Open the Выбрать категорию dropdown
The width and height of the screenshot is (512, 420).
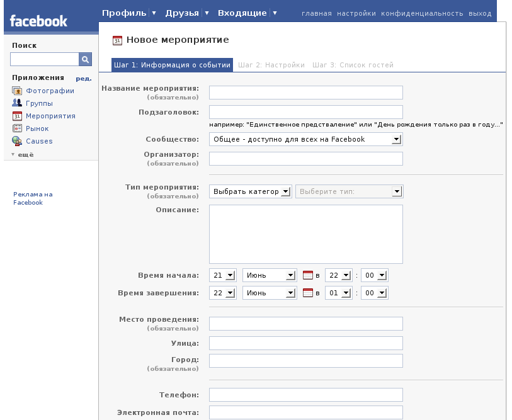(x=251, y=191)
